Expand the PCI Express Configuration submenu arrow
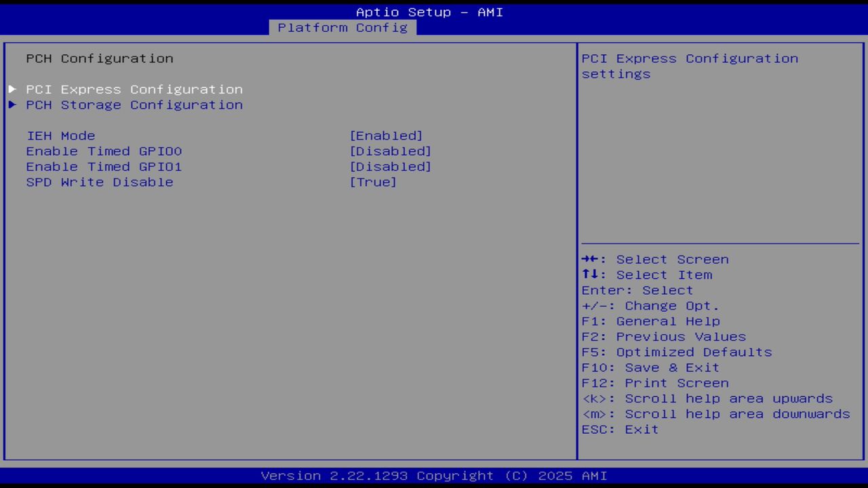The image size is (868, 488). tap(12, 89)
